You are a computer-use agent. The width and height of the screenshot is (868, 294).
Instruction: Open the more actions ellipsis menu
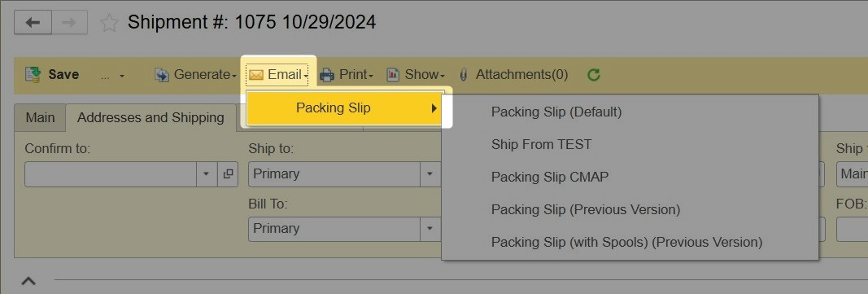[x=113, y=75]
